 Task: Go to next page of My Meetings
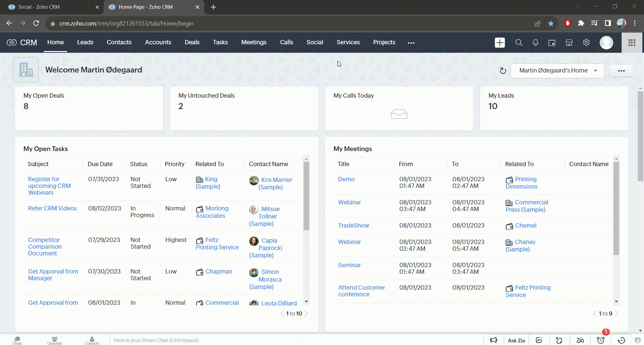(x=616, y=313)
